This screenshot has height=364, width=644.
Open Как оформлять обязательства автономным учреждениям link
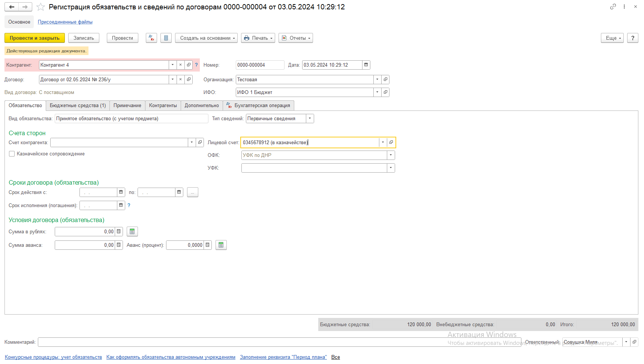[171, 357]
